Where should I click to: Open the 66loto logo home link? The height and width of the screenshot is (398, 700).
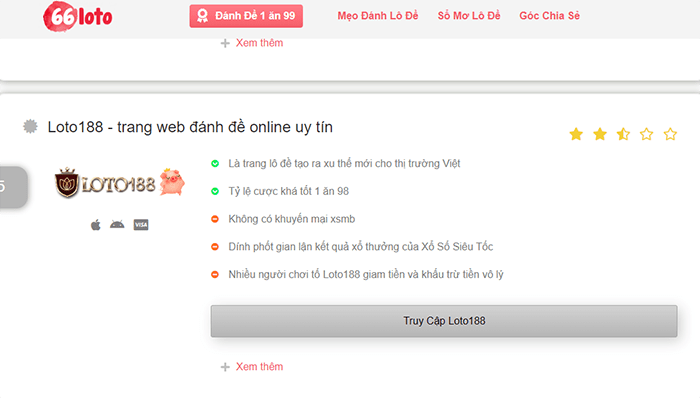point(78,17)
